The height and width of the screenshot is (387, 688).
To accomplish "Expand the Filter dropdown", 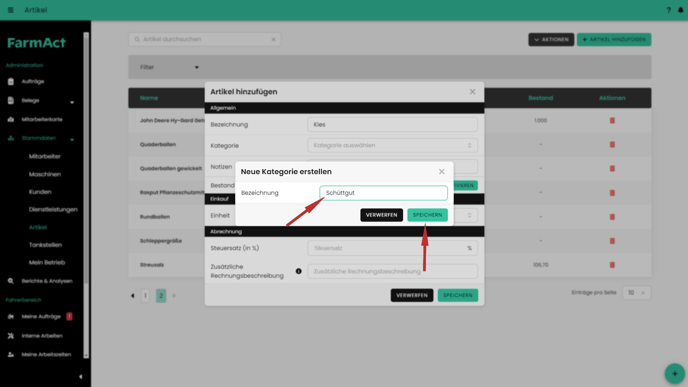I will [x=169, y=67].
